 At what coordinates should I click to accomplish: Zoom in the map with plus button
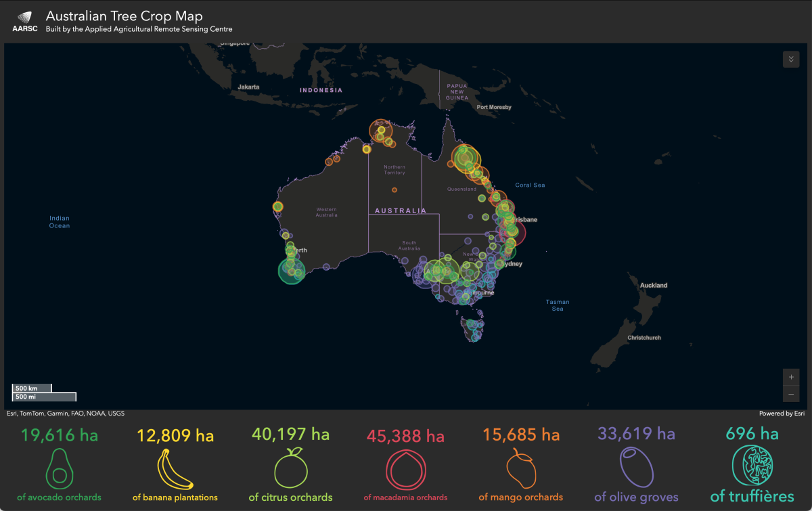[x=790, y=377]
